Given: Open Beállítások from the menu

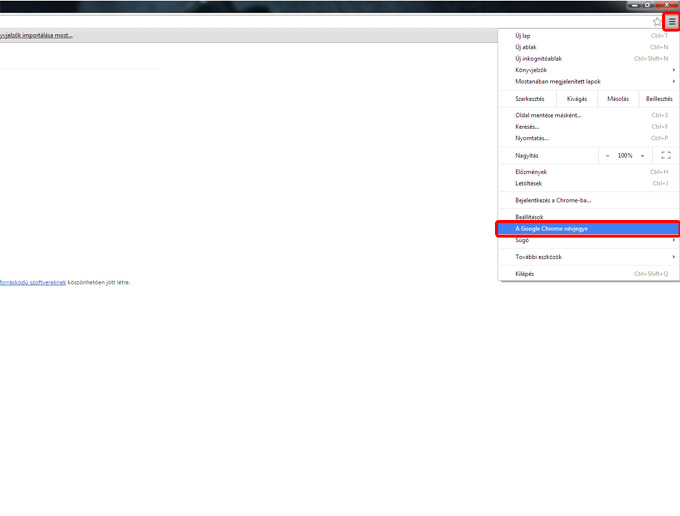Looking at the screenshot, I should coord(529,217).
